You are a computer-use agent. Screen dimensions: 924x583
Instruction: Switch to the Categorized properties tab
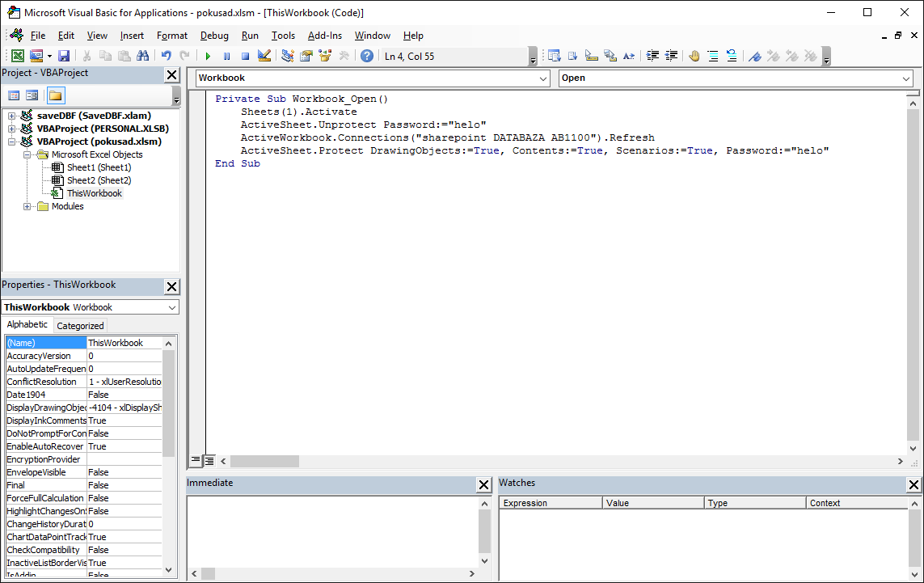pos(80,326)
